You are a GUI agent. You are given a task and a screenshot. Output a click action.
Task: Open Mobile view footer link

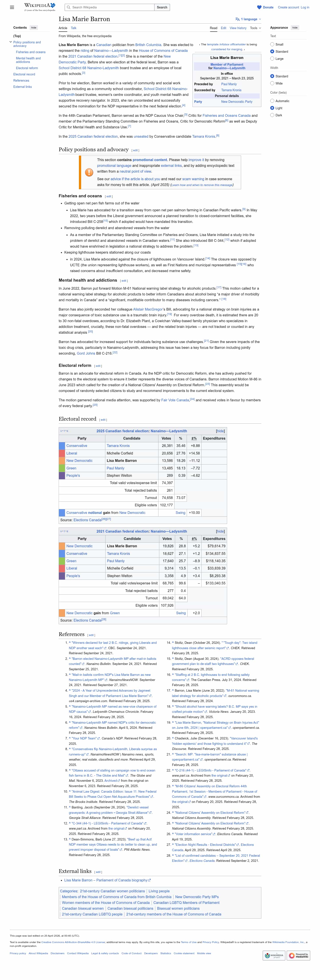tap(204, 953)
